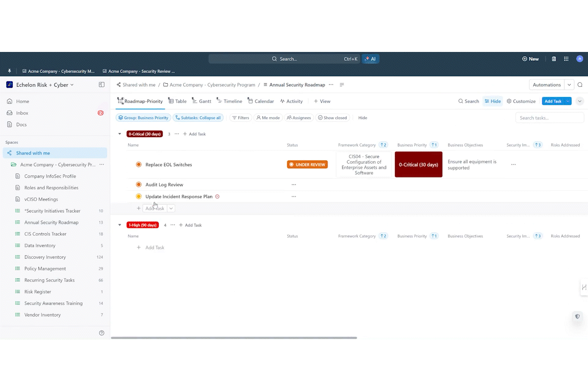The image size is (588, 392).
Task: Open the user profile avatar
Action: pos(580,59)
